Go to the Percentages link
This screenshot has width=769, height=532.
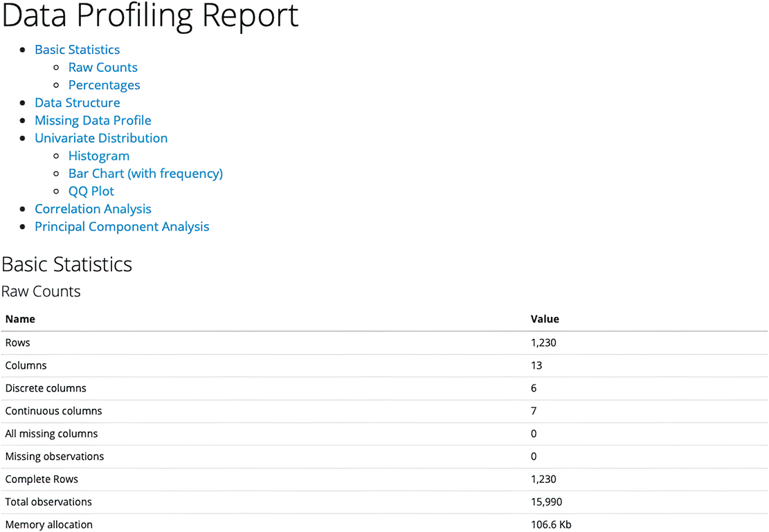104,85
